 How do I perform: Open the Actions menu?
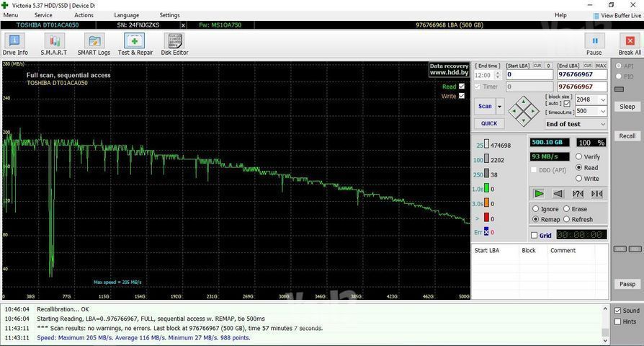tap(84, 15)
